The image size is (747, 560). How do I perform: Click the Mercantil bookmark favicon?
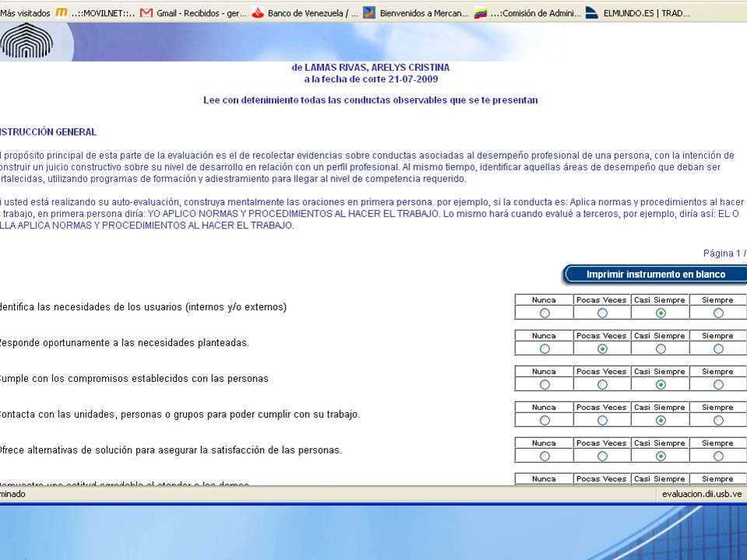tap(369, 13)
